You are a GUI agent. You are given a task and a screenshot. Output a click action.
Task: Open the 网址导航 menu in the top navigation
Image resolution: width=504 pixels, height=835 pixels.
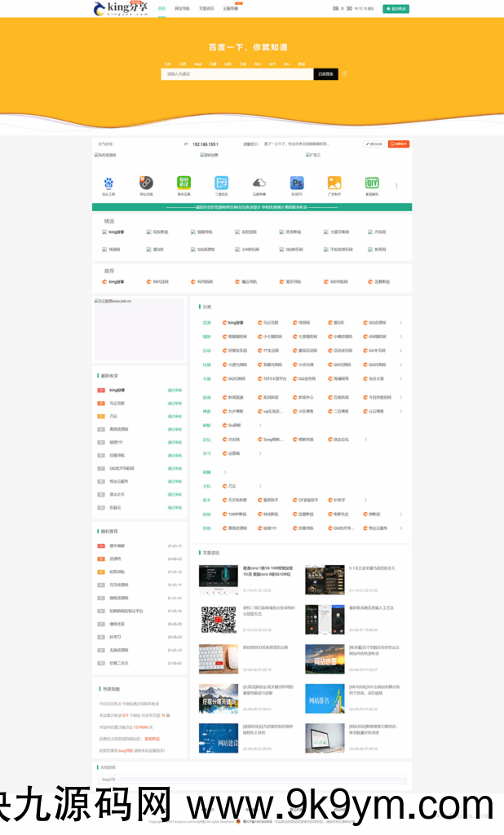point(182,9)
